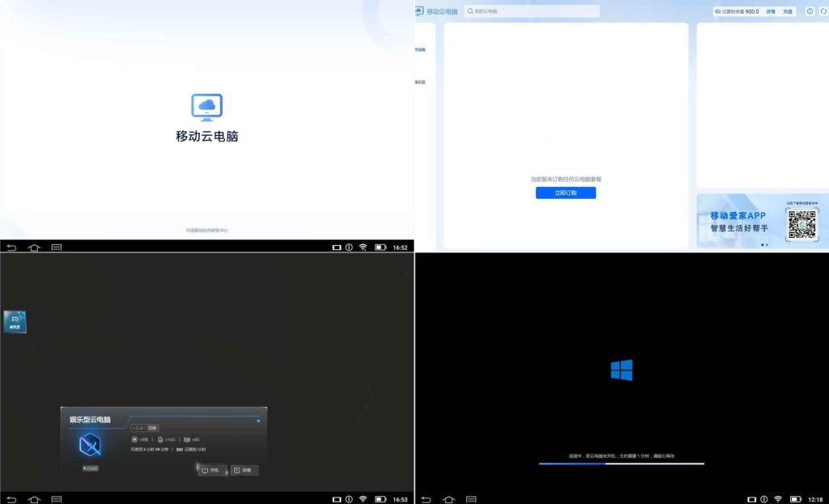The height and width of the screenshot is (504, 829).
Task: Click the 16:53 clock
Action: click(400, 499)
